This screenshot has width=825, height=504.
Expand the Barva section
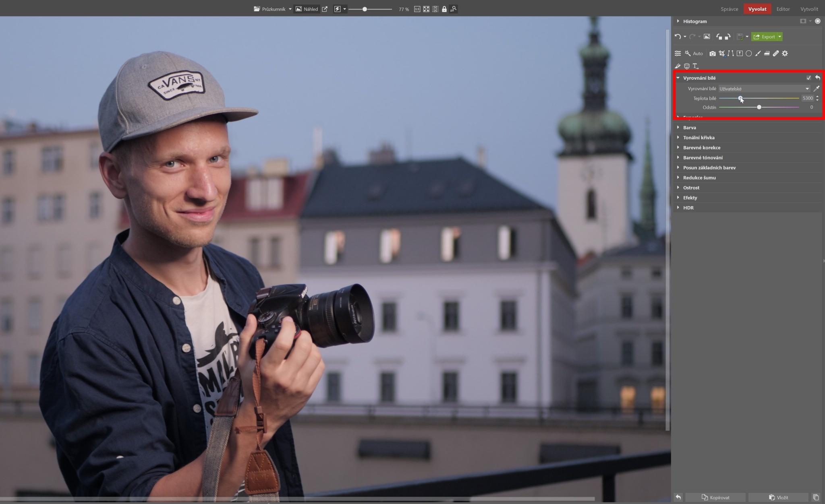[x=678, y=127]
